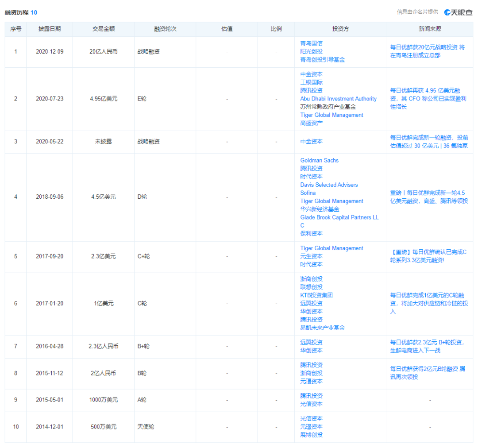478x448 pixels.
Task: Click the Sofina investor link
Action: tap(308, 193)
